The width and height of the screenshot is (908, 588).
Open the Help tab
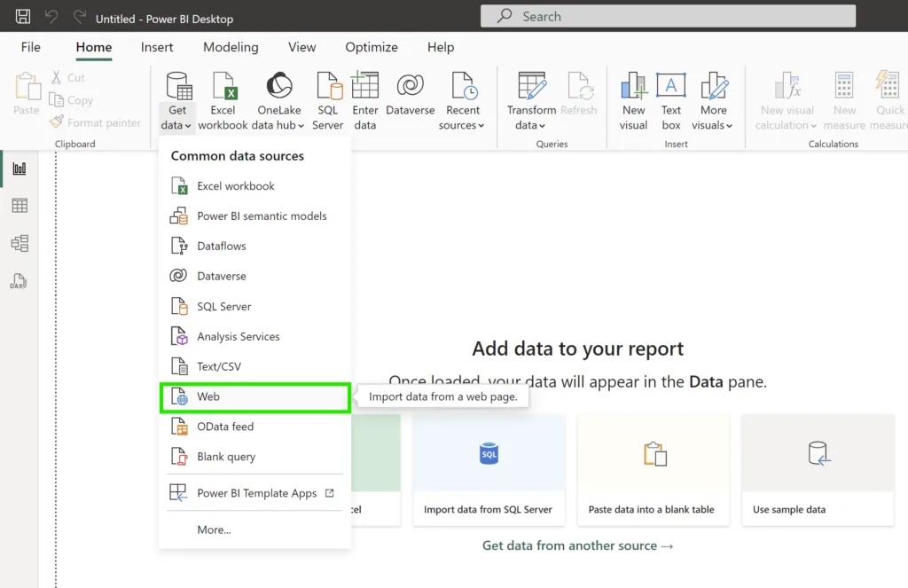tap(441, 47)
